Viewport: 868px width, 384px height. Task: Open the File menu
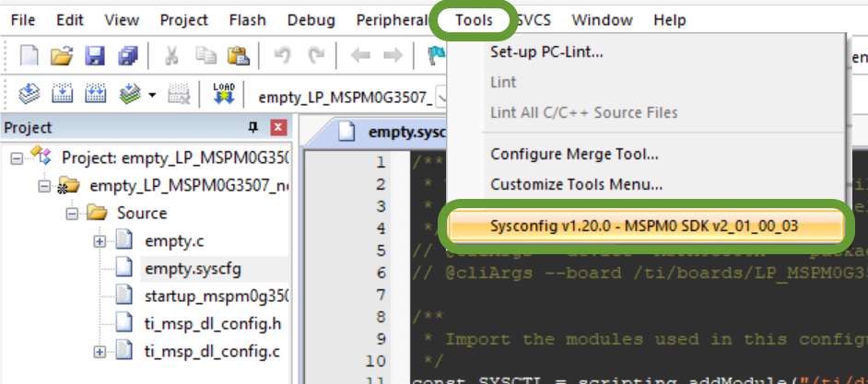pos(23,20)
